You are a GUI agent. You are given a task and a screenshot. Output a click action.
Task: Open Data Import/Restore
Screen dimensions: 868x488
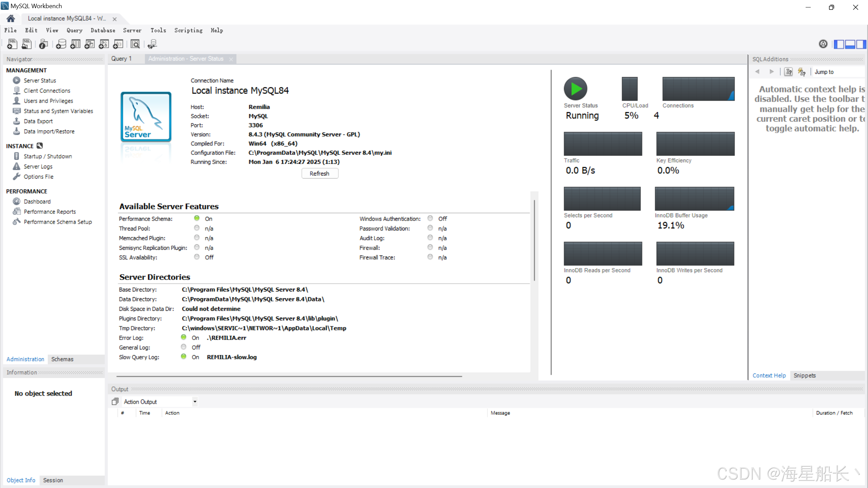pos(49,131)
